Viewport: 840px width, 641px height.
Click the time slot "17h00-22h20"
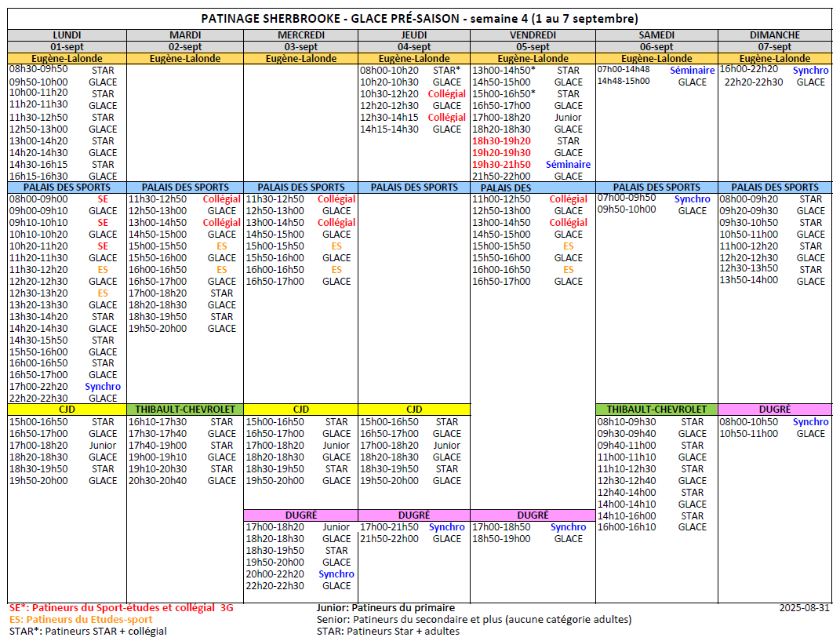point(38,387)
